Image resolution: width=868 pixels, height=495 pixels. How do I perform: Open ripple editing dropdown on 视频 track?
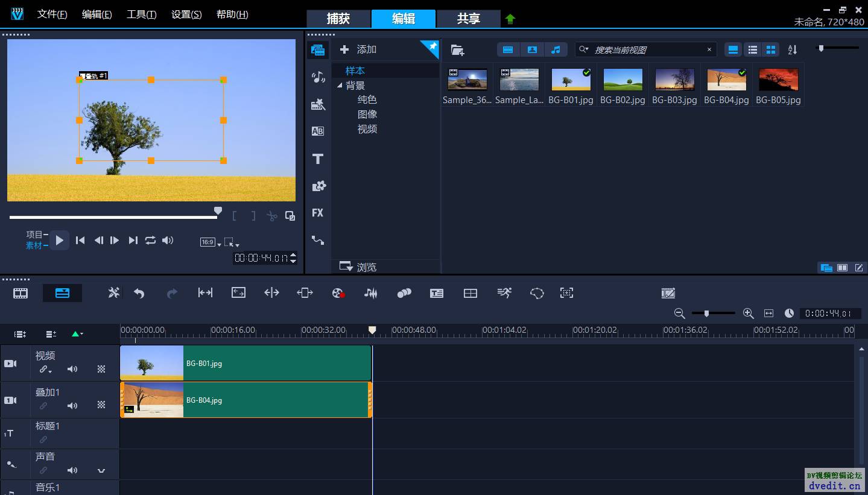(x=46, y=370)
